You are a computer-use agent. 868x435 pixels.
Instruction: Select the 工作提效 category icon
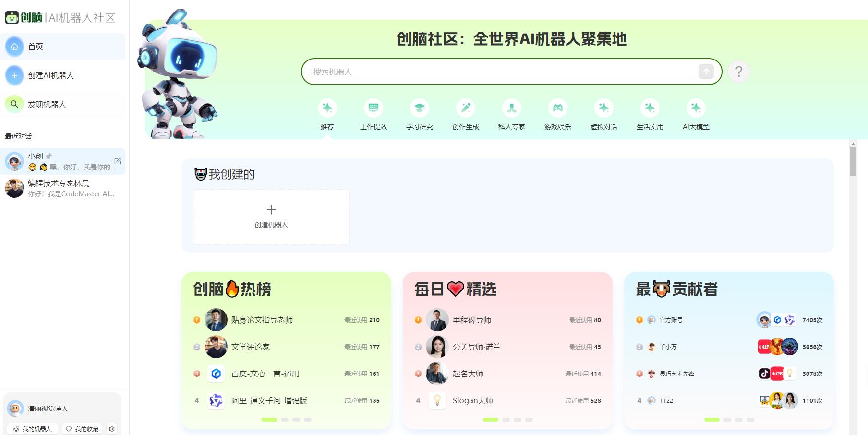[373, 108]
